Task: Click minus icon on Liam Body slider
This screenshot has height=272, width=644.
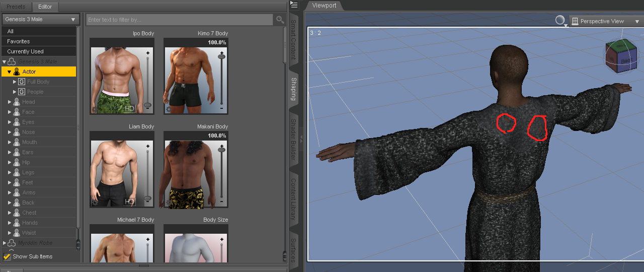Action: pyautogui.click(x=147, y=202)
